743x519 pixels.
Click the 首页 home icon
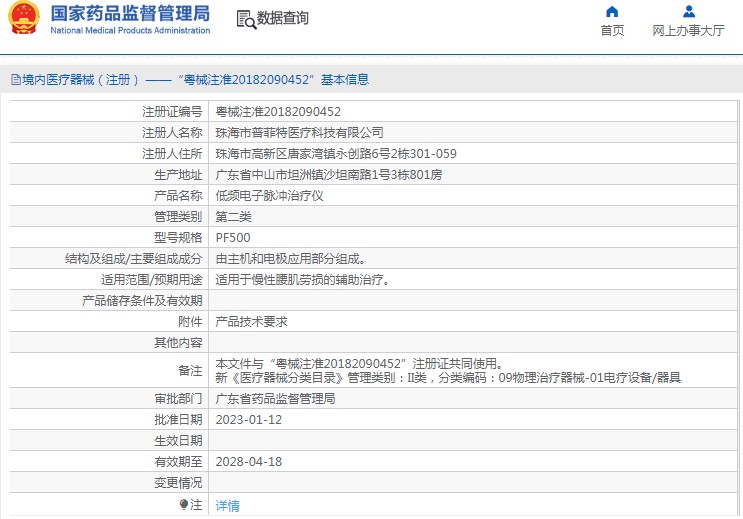point(612,11)
